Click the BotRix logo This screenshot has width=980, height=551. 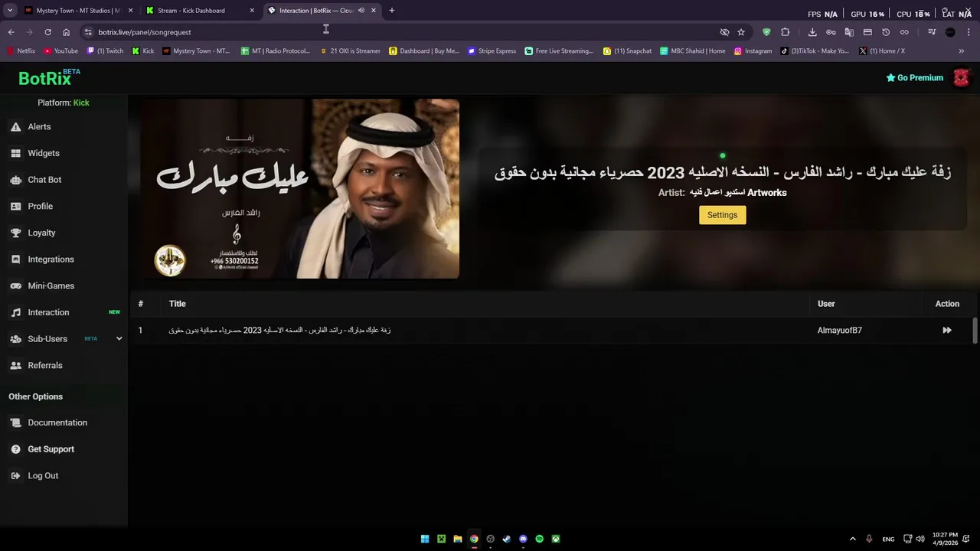tap(49, 78)
